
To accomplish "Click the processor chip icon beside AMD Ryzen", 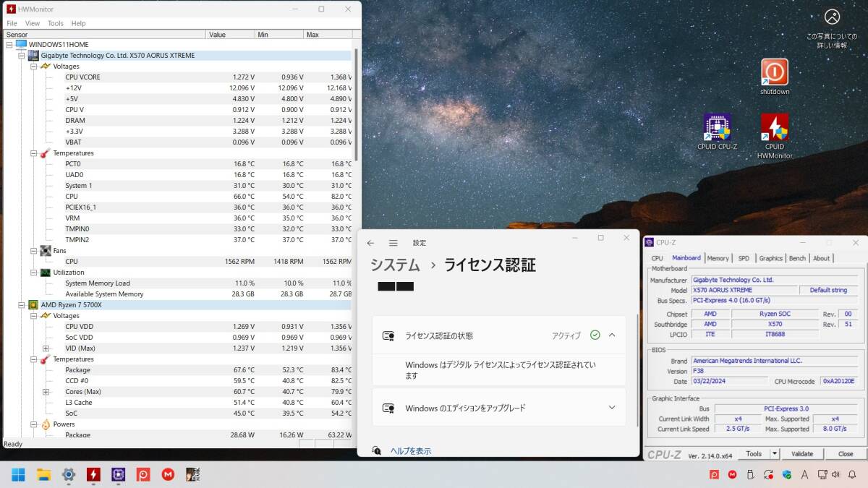I will (33, 304).
